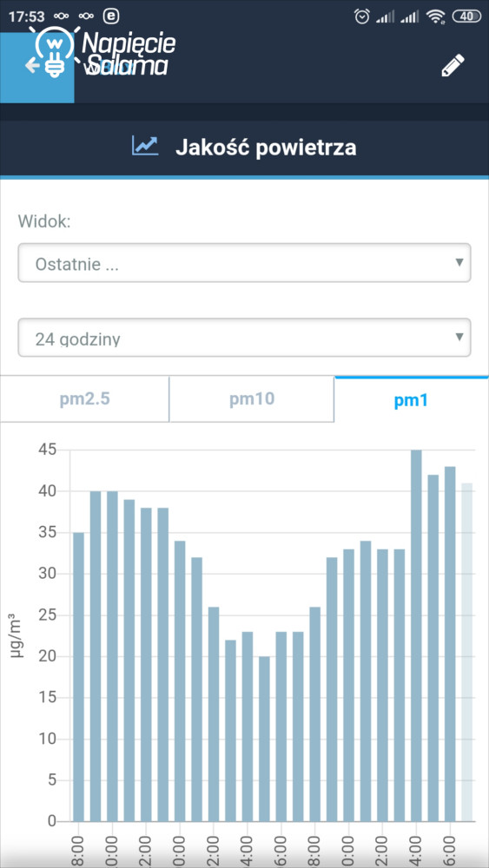Tap the chart icon beside Jakość powietrza
The image size is (489, 868).
[145, 146]
